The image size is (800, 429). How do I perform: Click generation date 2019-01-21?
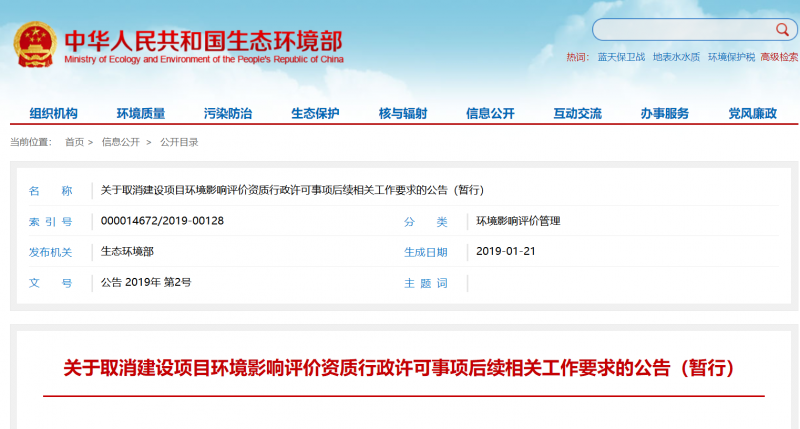(506, 251)
